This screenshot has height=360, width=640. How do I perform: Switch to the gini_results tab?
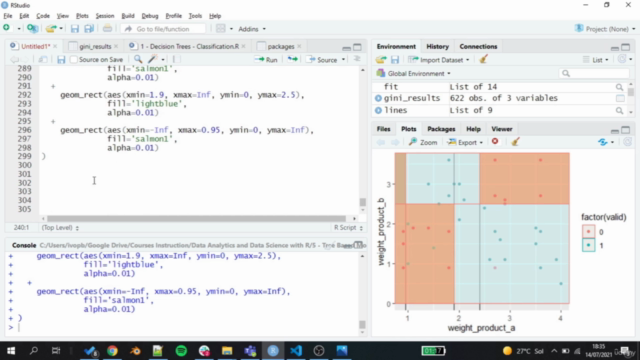point(95,47)
